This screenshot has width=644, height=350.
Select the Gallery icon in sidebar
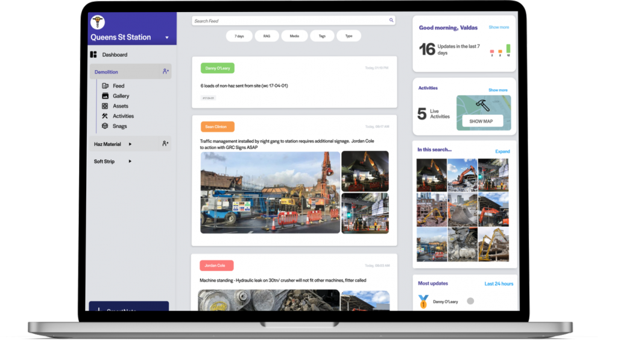pos(105,96)
